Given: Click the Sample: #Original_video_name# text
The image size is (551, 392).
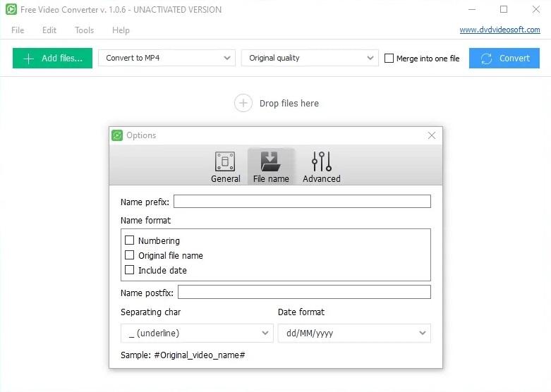Looking at the screenshot, I should 183,355.
